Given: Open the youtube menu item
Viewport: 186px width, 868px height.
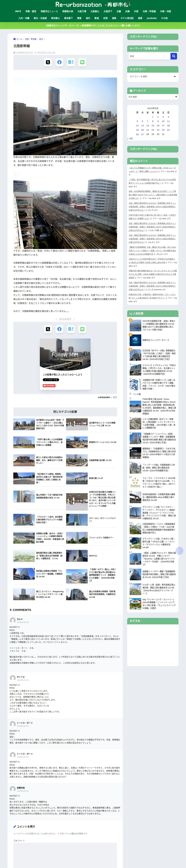Looking at the screenshot, I should click(152, 18).
